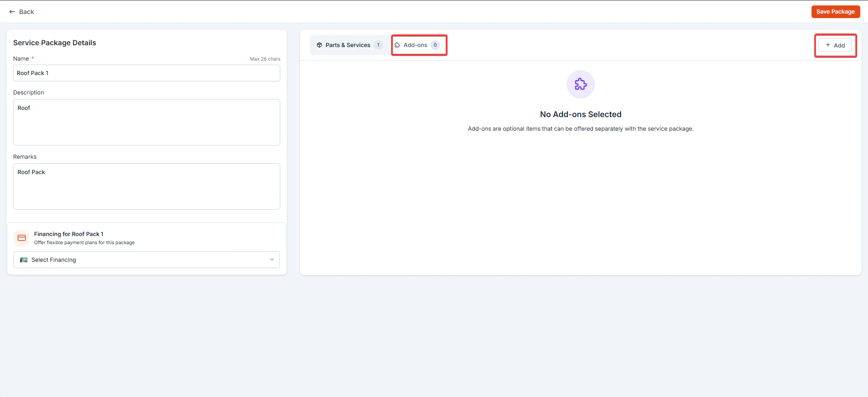Click the Back arrow icon

(x=12, y=12)
